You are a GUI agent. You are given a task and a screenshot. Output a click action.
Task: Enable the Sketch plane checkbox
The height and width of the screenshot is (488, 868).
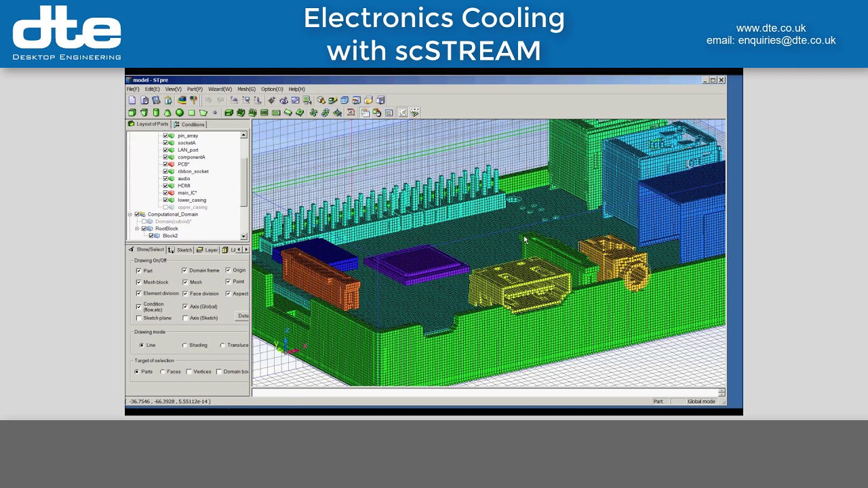(x=139, y=318)
